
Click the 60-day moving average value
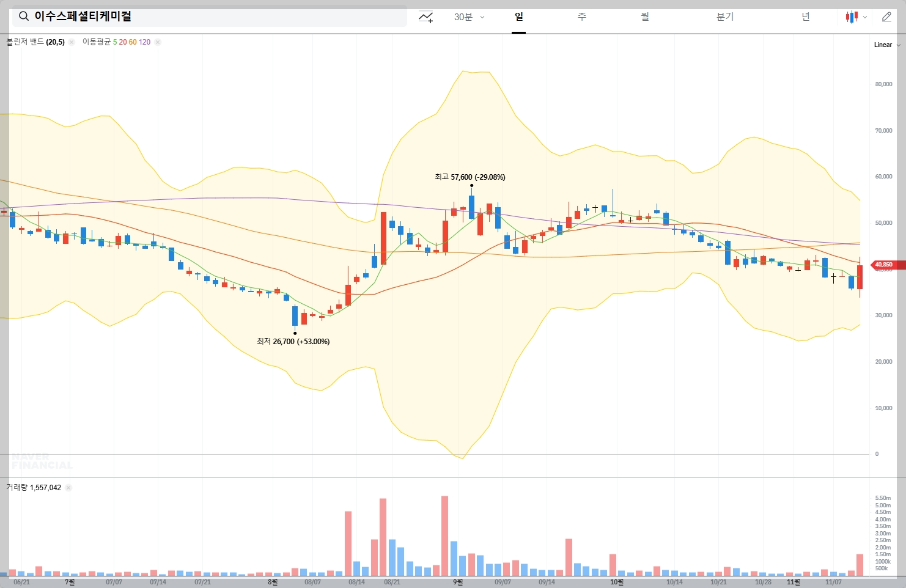coord(133,42)
